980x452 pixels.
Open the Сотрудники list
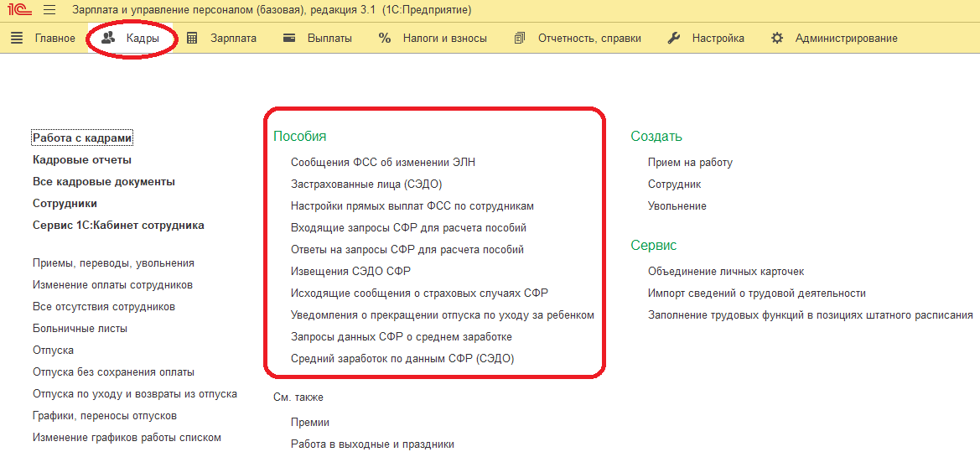(x=65, y=203)
